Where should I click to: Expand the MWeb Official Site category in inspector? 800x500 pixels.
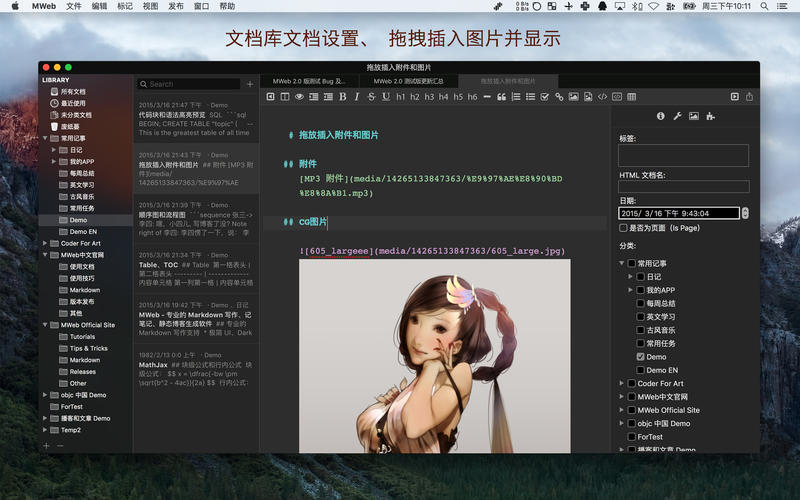(x=621, y=410)
